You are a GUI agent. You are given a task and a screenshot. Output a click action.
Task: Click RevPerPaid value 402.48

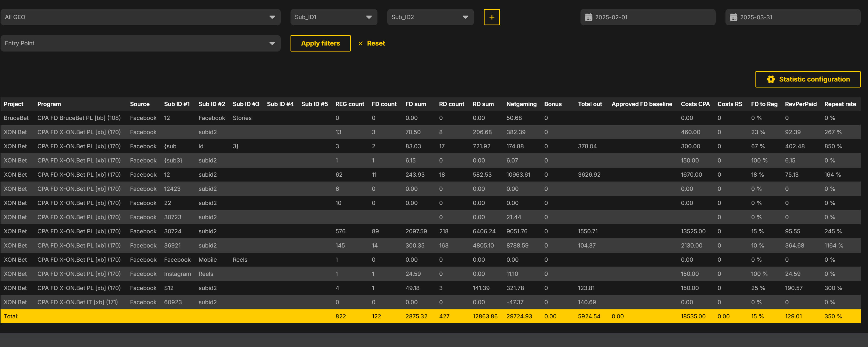[794, 147]
